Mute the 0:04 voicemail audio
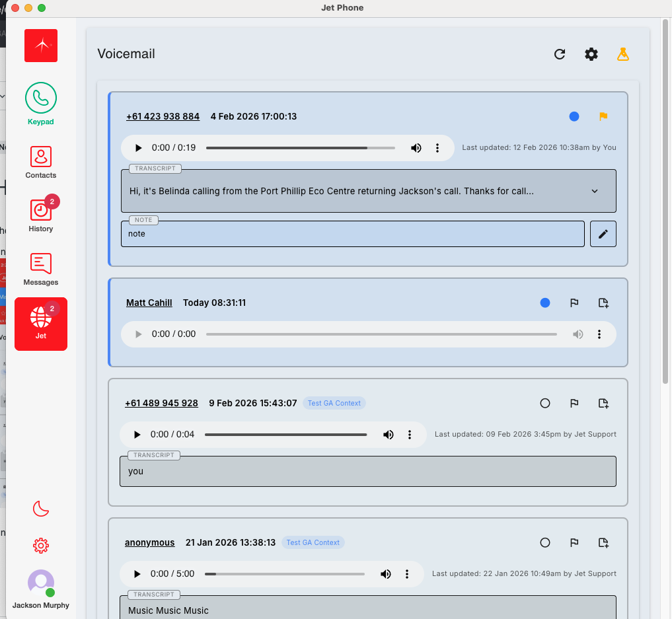The image size is (672, 619). tap(388, 435)
